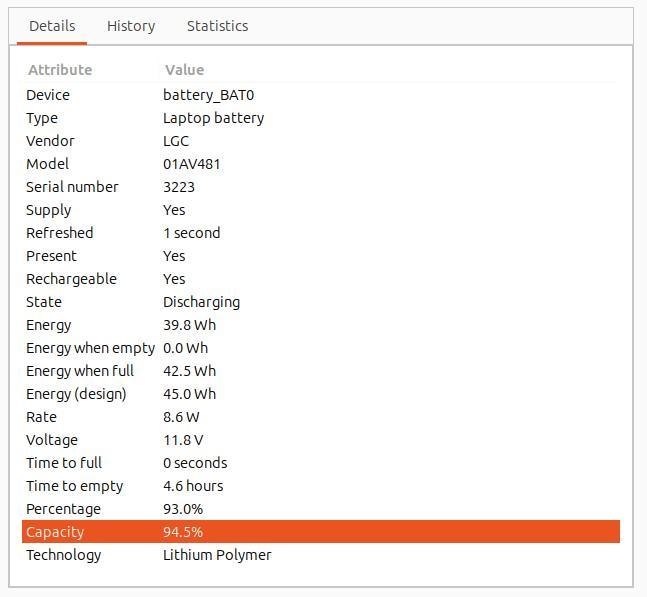The image size is (647, 597).
Task: Select the Energy 39.8 Wh row
Action: click(321, 325)
